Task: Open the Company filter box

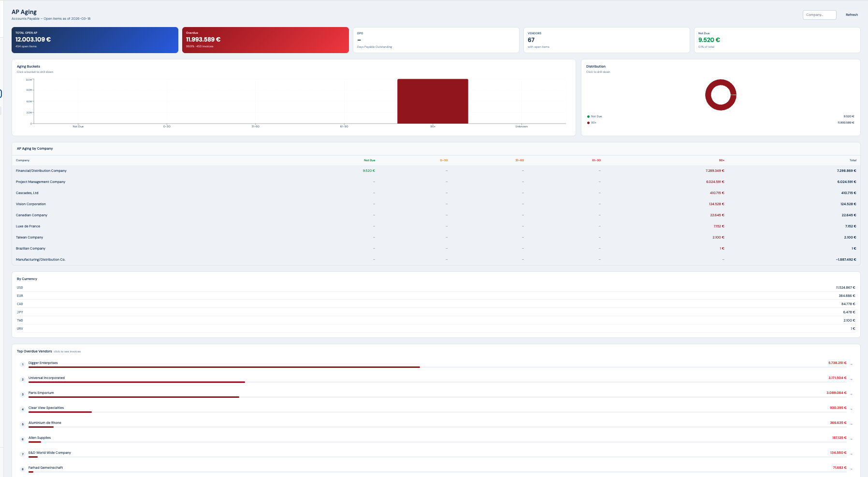Action: [819, 14]
